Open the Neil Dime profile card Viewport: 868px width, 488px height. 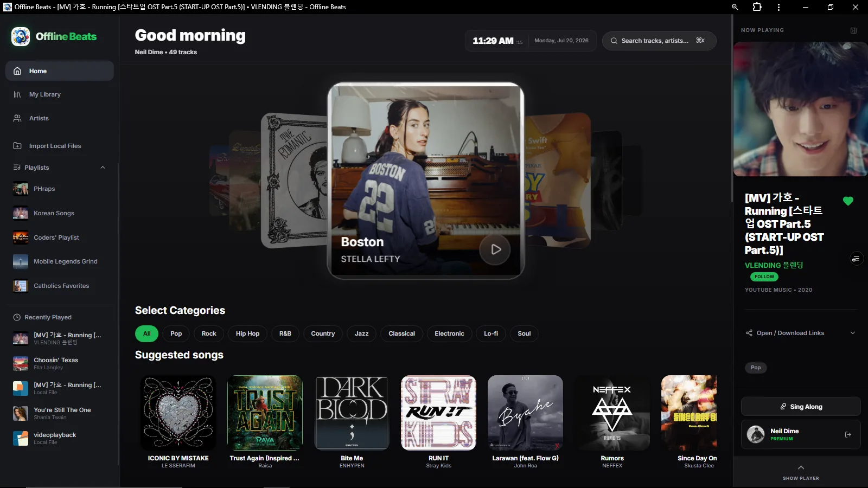801,434
